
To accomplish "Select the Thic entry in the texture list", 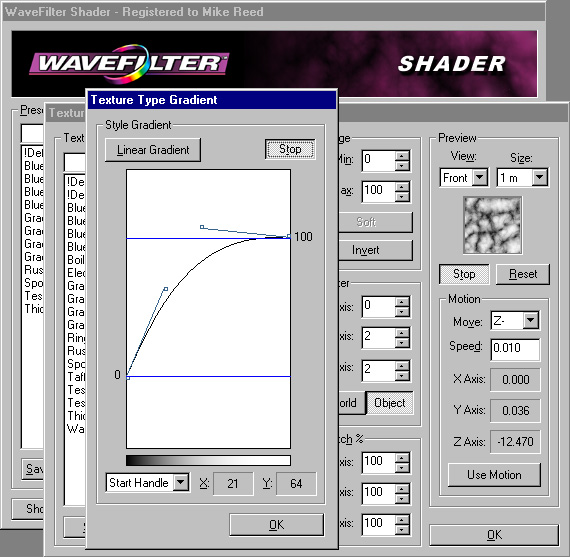I will pos(76,416).
